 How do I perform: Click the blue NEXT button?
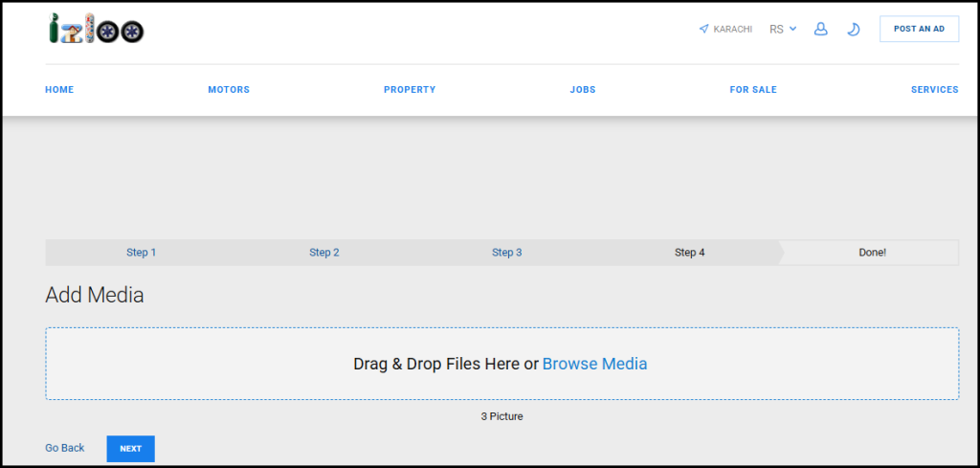(130, 449)
